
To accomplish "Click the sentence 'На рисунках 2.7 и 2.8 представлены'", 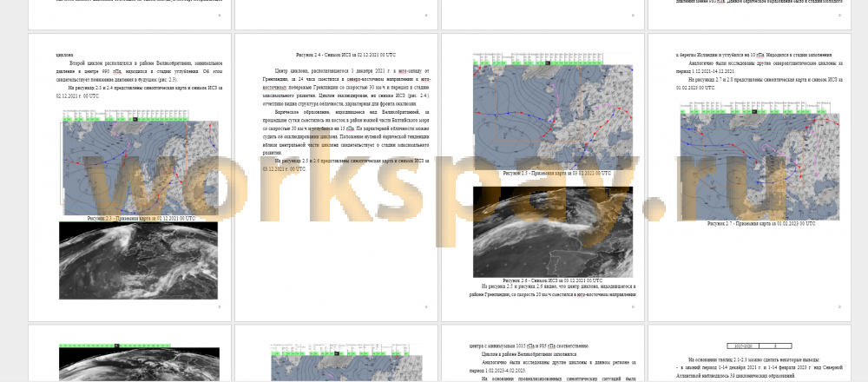I will coord(759,83).
